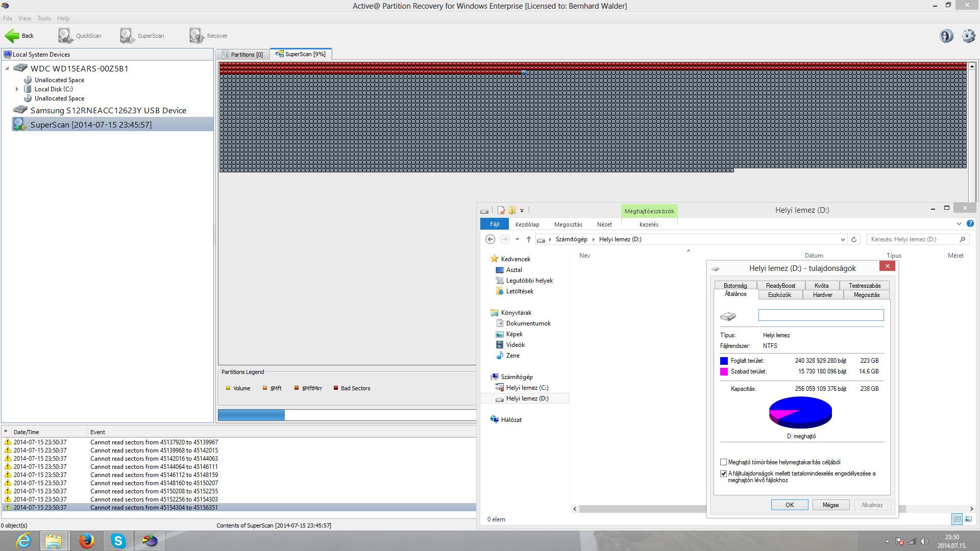Open Asztal in Explorer favorites
This screenshot has height=551, width=980.
pos(514,270)
